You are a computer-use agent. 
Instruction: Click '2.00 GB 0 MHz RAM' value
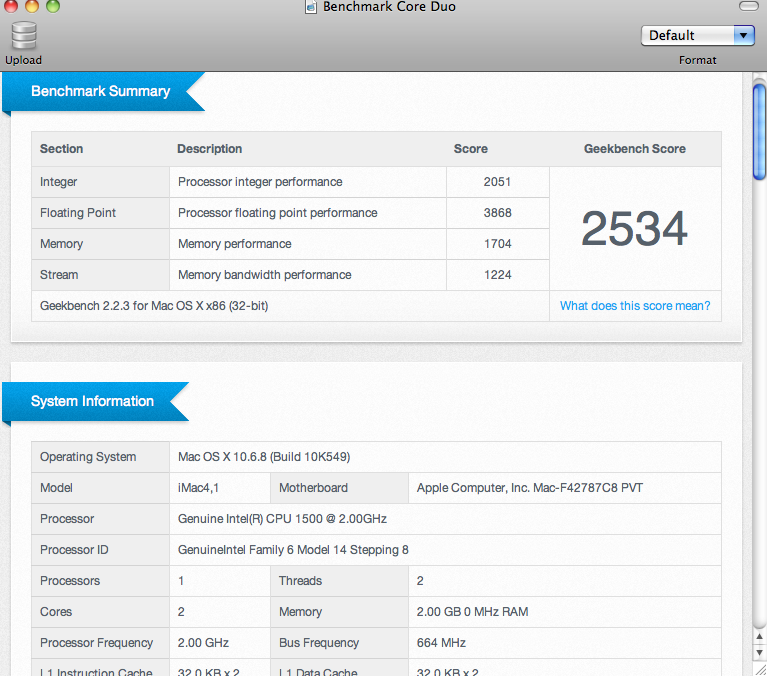click(x=472, y=612)
